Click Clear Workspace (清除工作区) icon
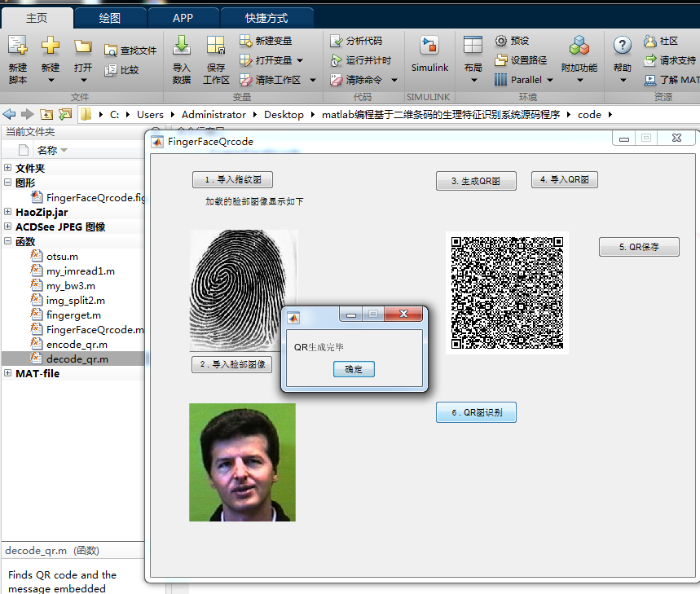 [245, 80]
